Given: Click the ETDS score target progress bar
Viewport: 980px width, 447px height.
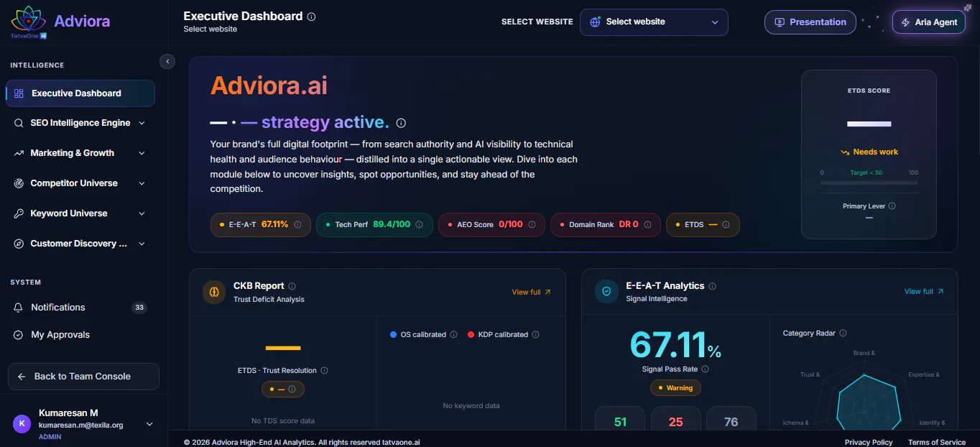Looking at the screenshot, I should click(x=869, y=183).
